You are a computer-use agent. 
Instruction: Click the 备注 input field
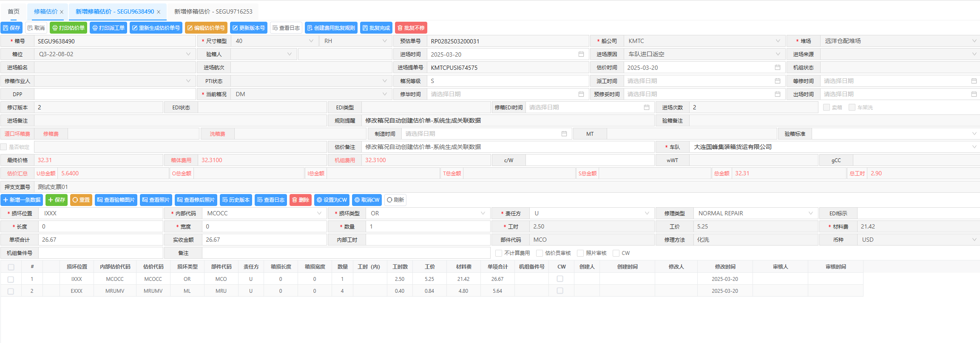coord(346,253)
